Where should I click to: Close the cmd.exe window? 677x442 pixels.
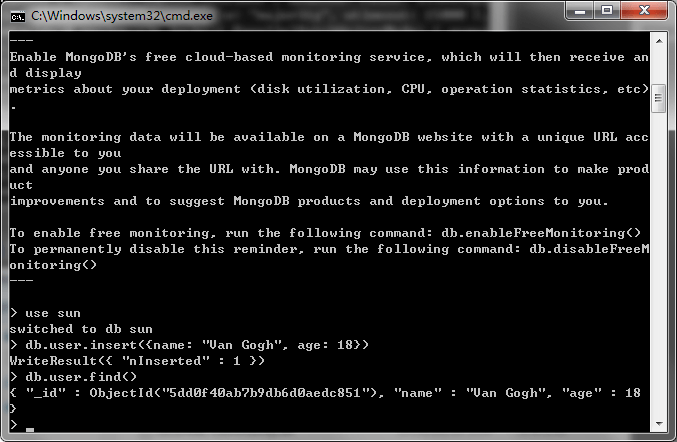point(644,11)
